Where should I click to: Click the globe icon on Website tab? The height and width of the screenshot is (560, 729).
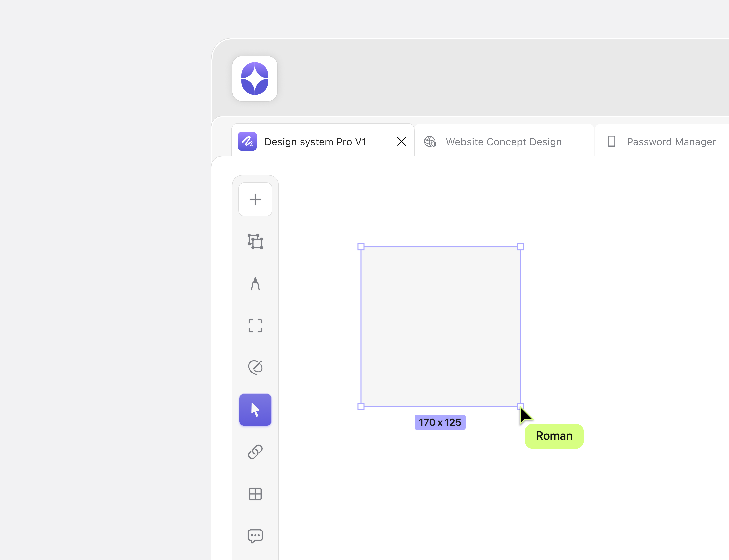pos(430,141)
